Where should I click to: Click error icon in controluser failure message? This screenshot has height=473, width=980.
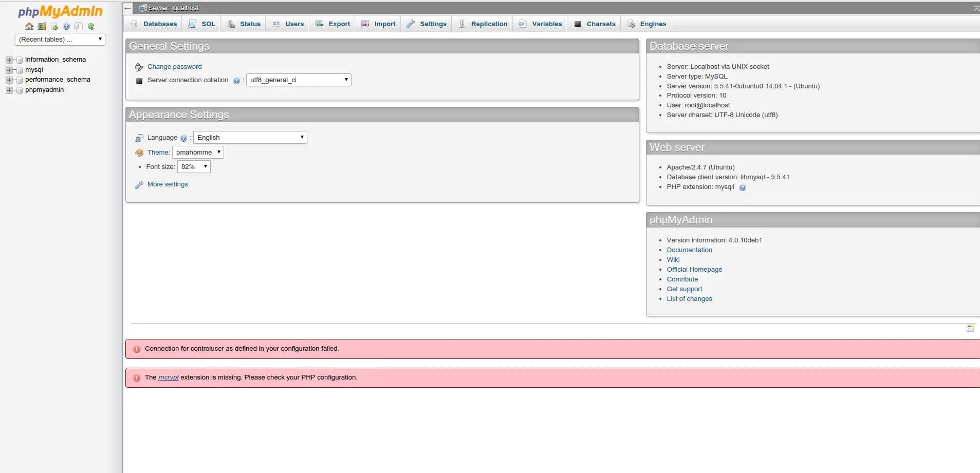137,349
